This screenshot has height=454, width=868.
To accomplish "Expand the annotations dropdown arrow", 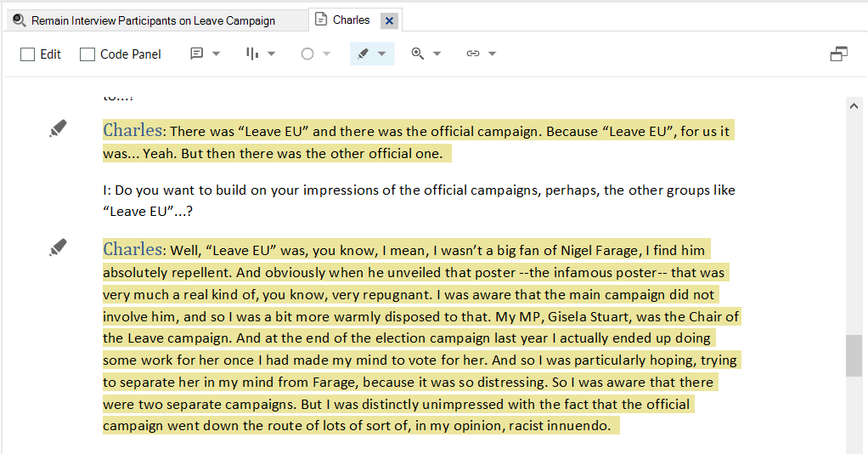I will 216,54.
